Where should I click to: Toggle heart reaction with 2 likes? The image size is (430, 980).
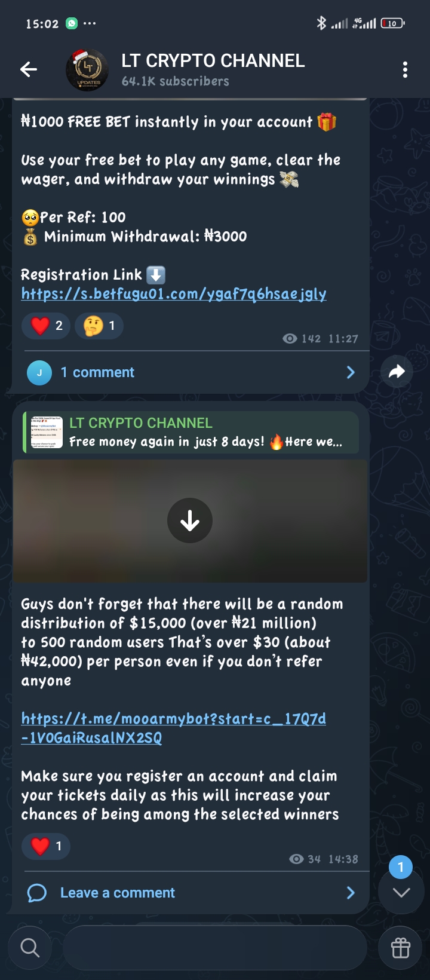click(46, 326)
